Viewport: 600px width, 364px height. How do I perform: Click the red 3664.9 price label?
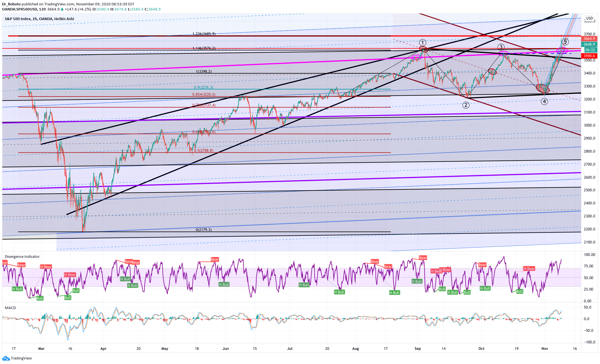[589, 39]
